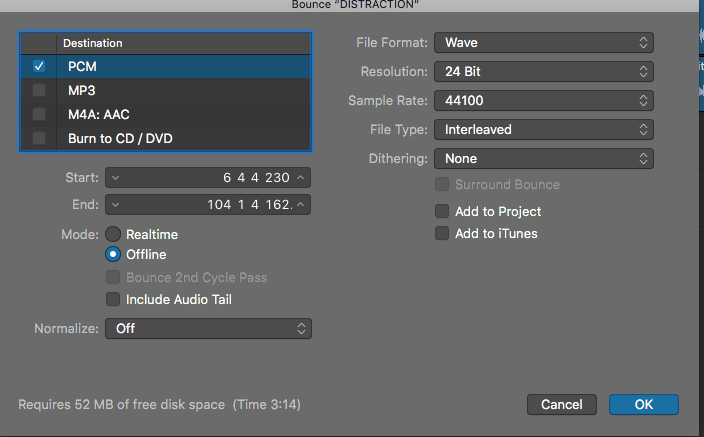Open the Dithering dropdown
The image size is (704, 437).
[544, 159]
